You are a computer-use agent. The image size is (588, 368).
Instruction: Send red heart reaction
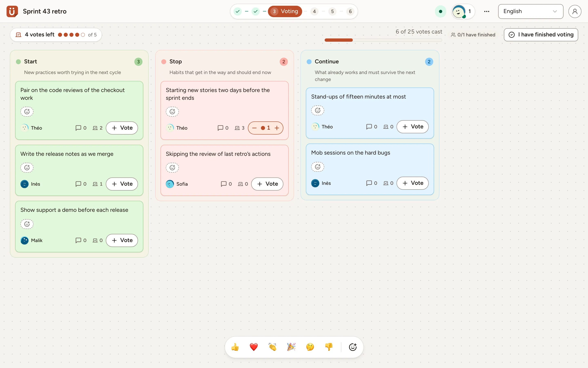254,347
